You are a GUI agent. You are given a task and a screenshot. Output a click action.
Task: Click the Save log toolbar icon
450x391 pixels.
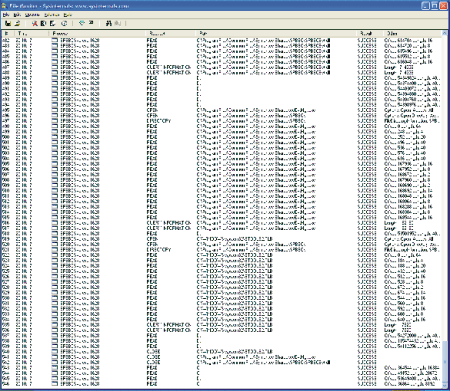(x=8, y=23)
